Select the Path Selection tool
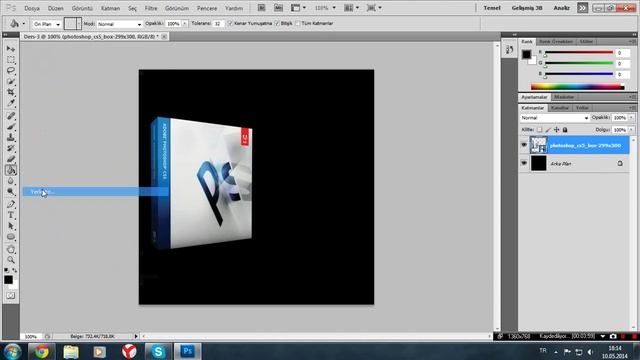Image resolution: width=640 pixels, height=360 pixels. tap(11, 226)
